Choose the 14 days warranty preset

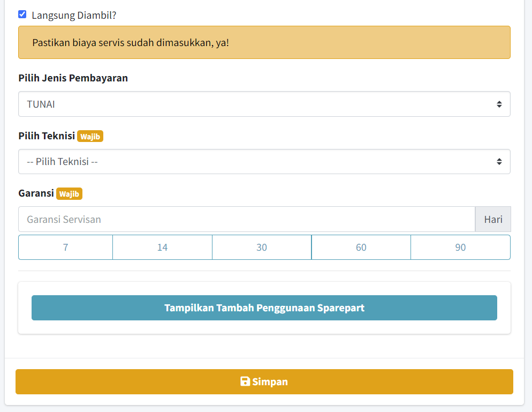pyautogui.click(x=162, y=247)
